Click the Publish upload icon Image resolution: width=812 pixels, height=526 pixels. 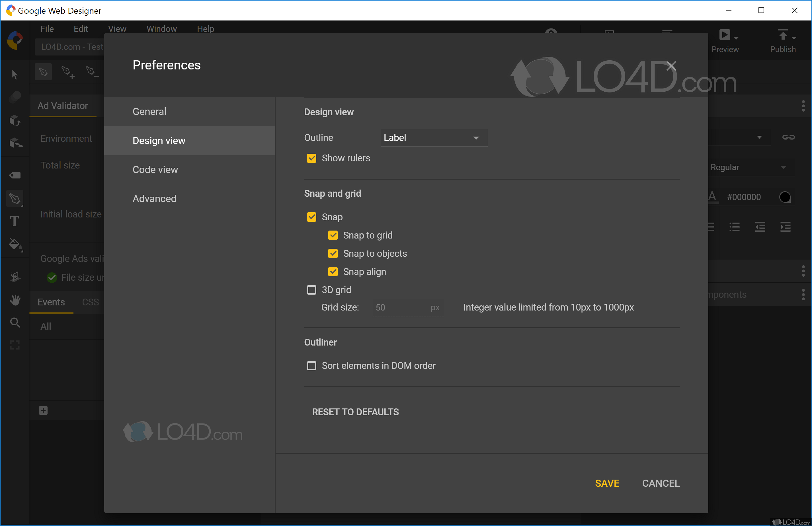[x=783, y=35]
